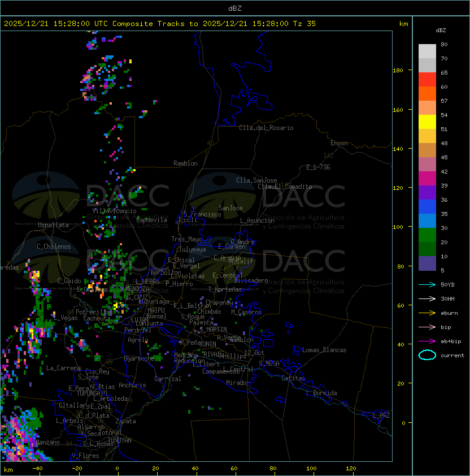This screenshot has width=470, height=476.
Task: Click the 'dBZ' title at the top
Action: pyautogui.click(x=235, y=8)
